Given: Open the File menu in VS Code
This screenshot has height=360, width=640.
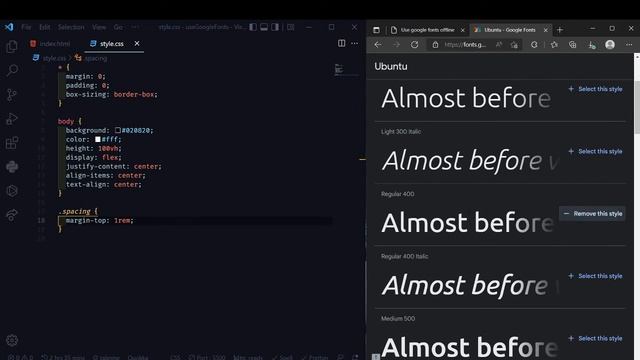Looking at the screenshot, I should click(26, 27).
